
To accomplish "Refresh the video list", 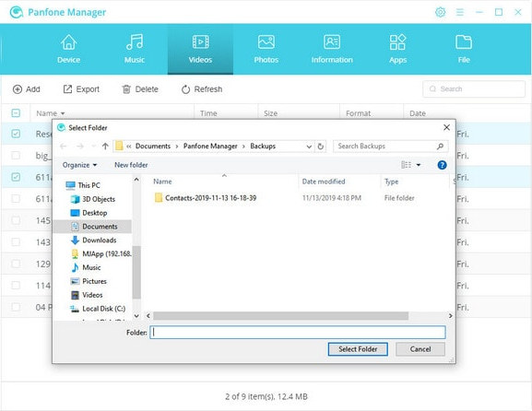I will [202, 89].
